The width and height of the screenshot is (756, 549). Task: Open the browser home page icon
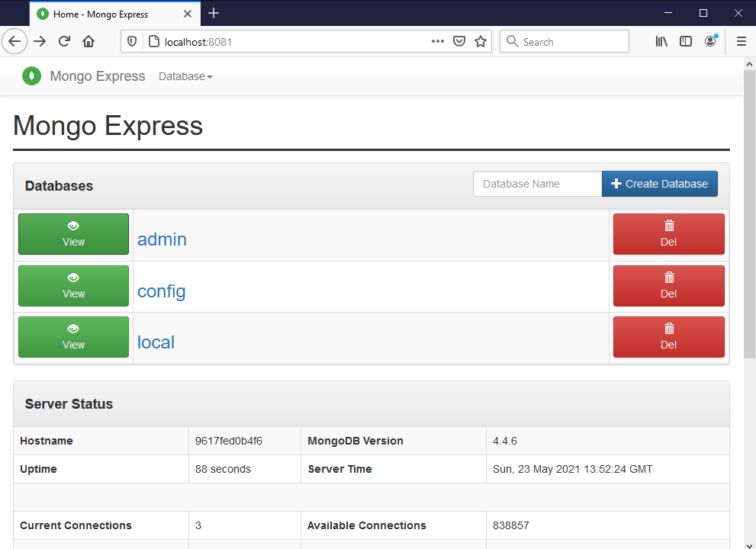pyautogui.click(x=88, y=41)
